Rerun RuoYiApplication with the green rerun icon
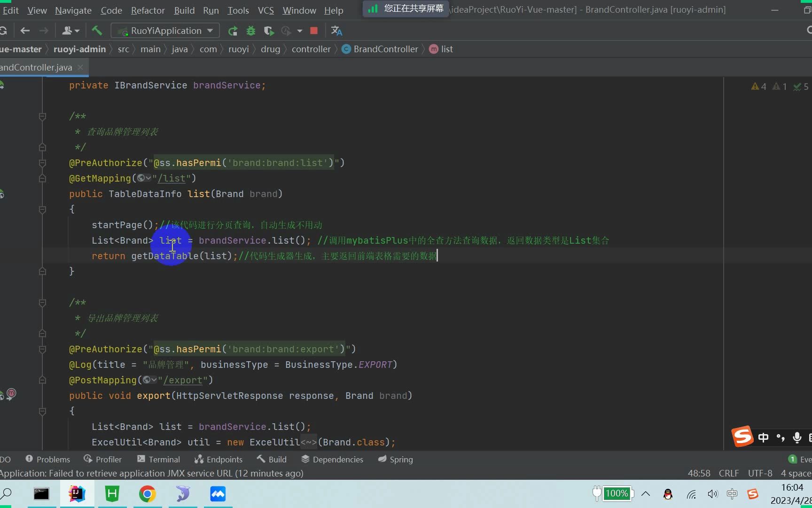Screen dimensions: 812x508 pos(233,31)
